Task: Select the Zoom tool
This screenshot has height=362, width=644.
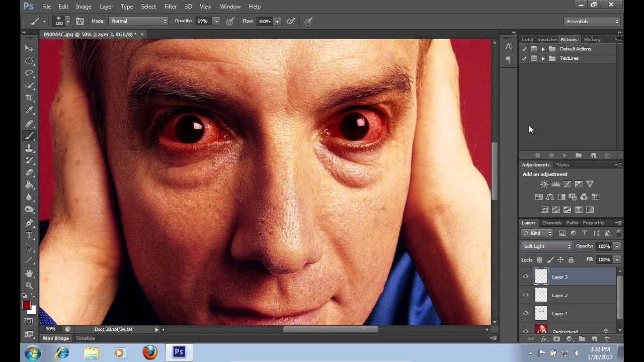Action: (x=29, y=286)
